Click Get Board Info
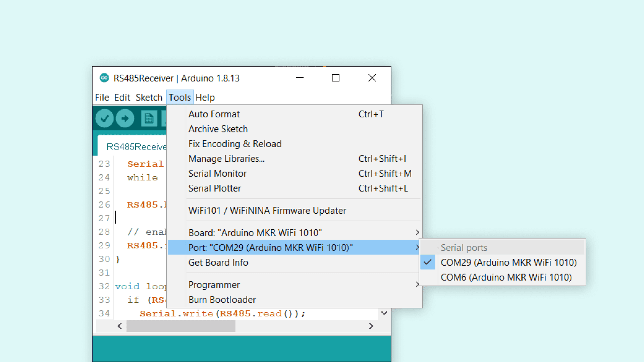This screenshot has width=644, height=362. pyautogui.click(x=218, y=262)
